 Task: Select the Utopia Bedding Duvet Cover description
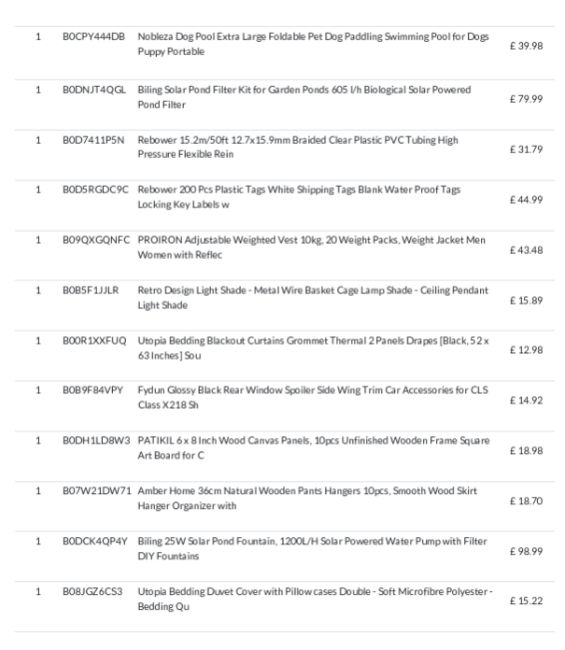click(315, 599)
